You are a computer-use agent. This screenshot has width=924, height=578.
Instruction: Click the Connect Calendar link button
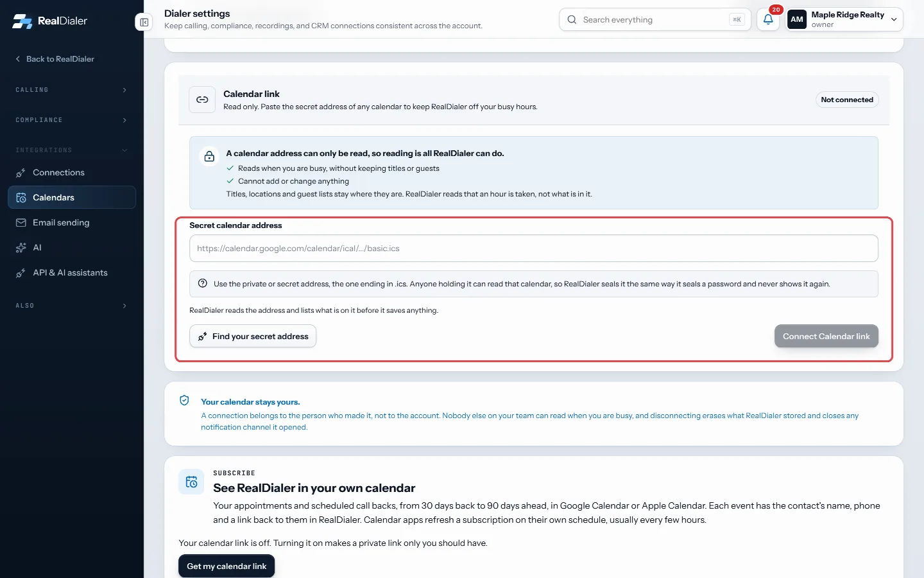pos(826,337)
